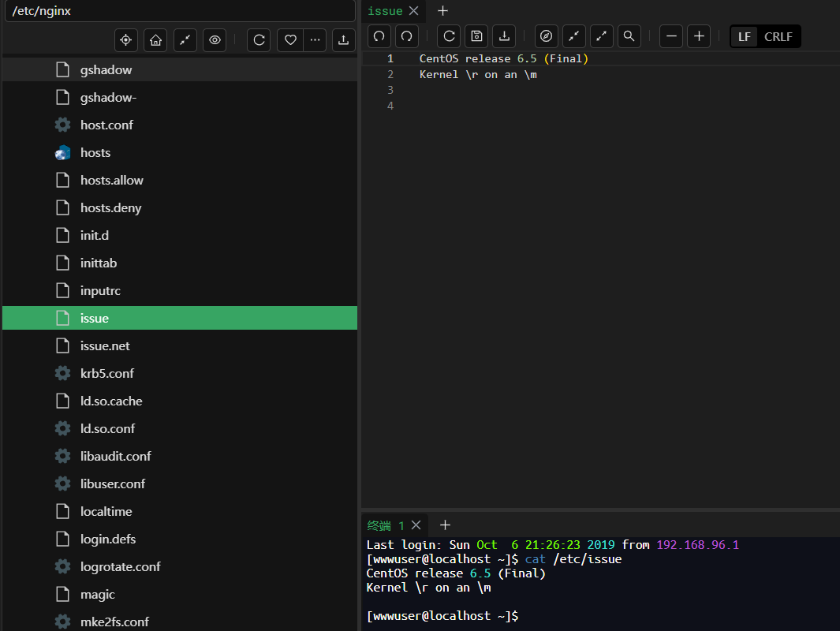Click collapse arrows icon in file panel
This screenshot has height=631, width=840.
(185, 40)
